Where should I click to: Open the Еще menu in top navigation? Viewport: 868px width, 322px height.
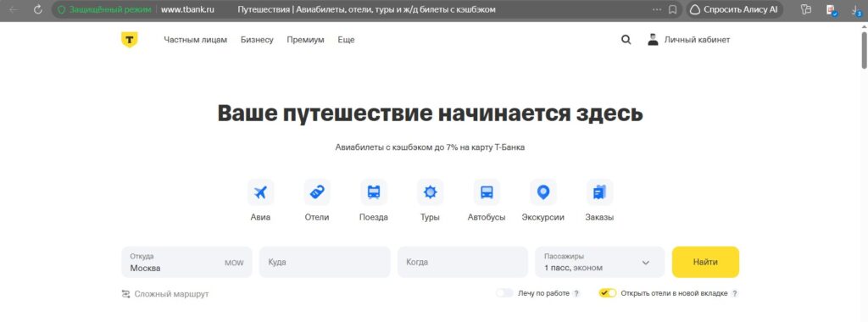pos(346,40)
